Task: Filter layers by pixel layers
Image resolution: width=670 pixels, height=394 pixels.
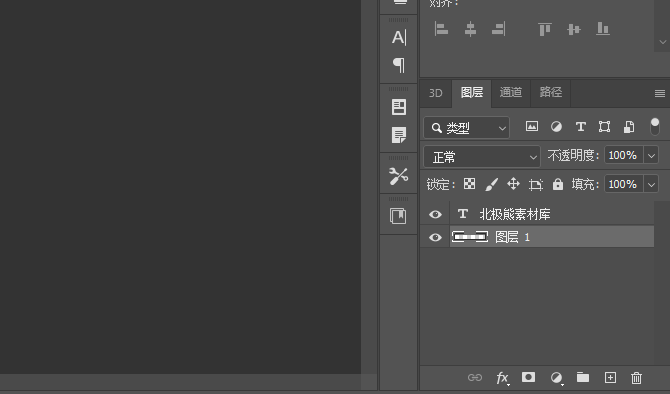Action: tap(532, 126)
